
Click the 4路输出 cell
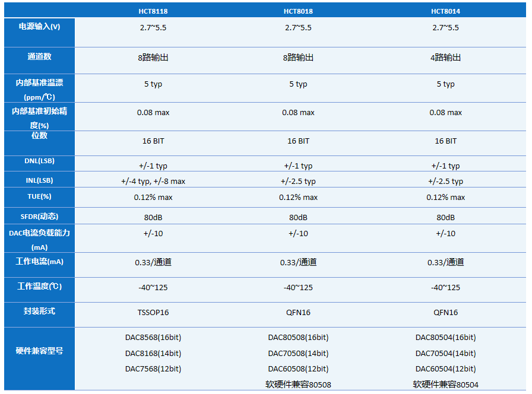pyautogui.click(x=445, y=58)
